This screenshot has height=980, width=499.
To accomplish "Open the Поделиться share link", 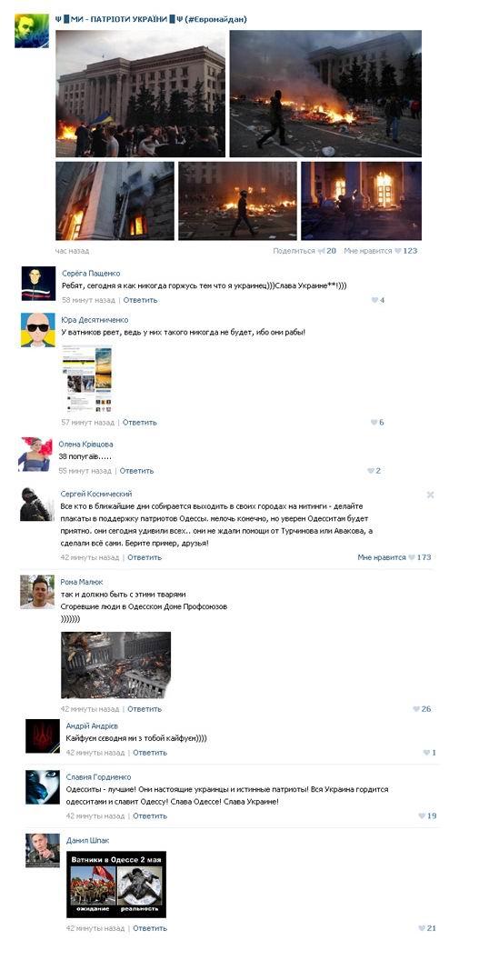I will click(294, 251).
